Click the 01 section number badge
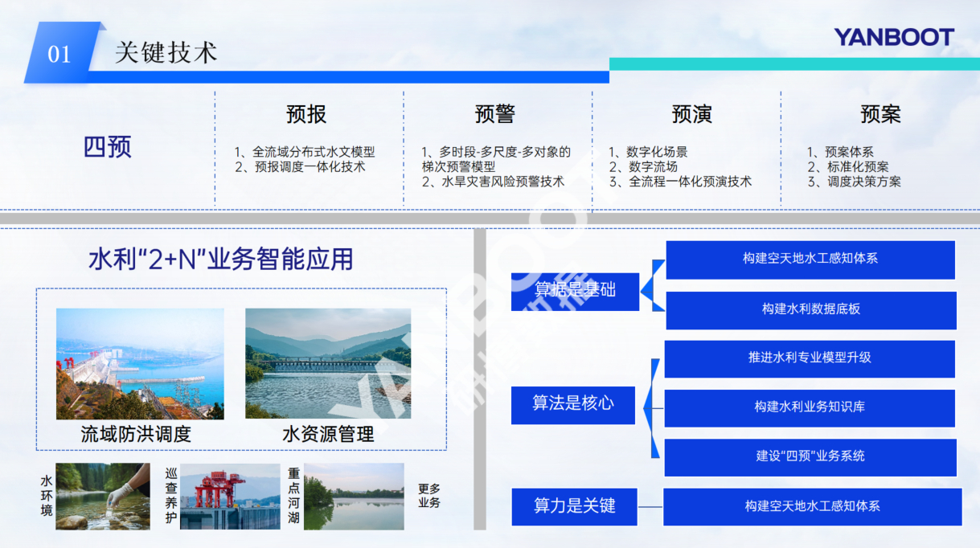The height and width of the screenshot is (548, 980). coord(60,54)
